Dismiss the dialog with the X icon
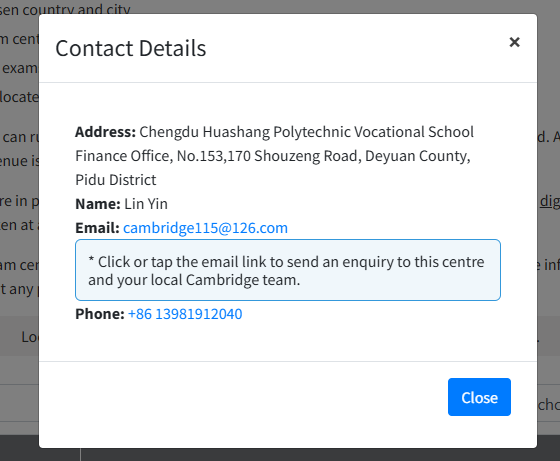The width and height of the screenshot is (560, 461). 514,42
